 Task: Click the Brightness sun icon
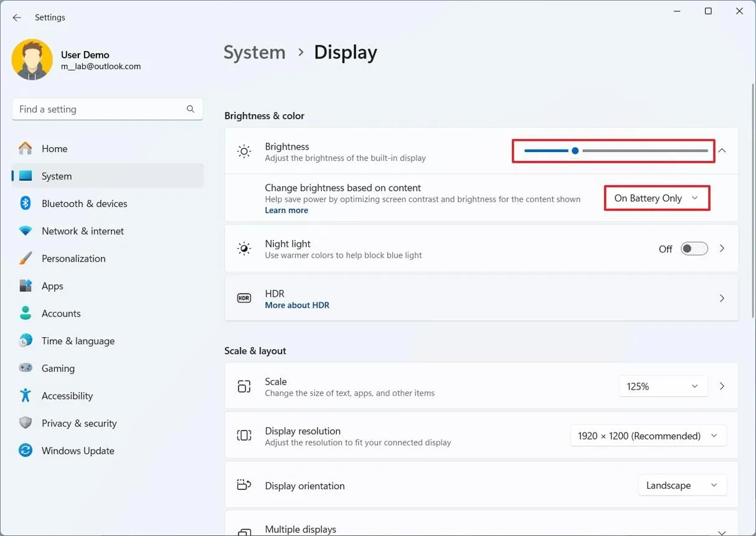pos(244,151)
